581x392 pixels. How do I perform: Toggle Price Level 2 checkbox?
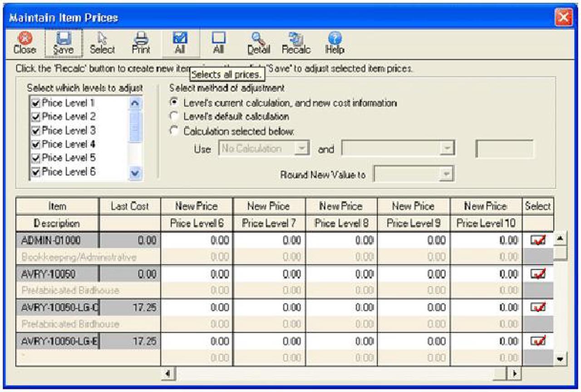(36, 117)
